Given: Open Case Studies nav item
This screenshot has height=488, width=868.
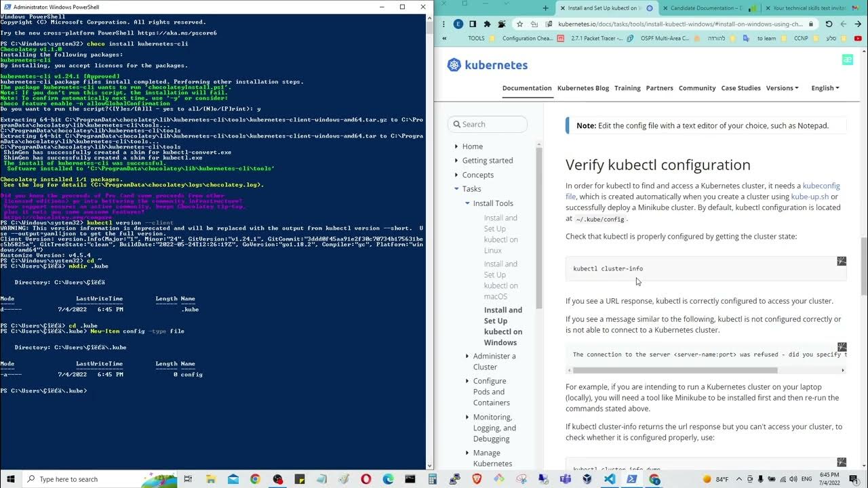Looking at the screenshot, I should click(741, 88).
